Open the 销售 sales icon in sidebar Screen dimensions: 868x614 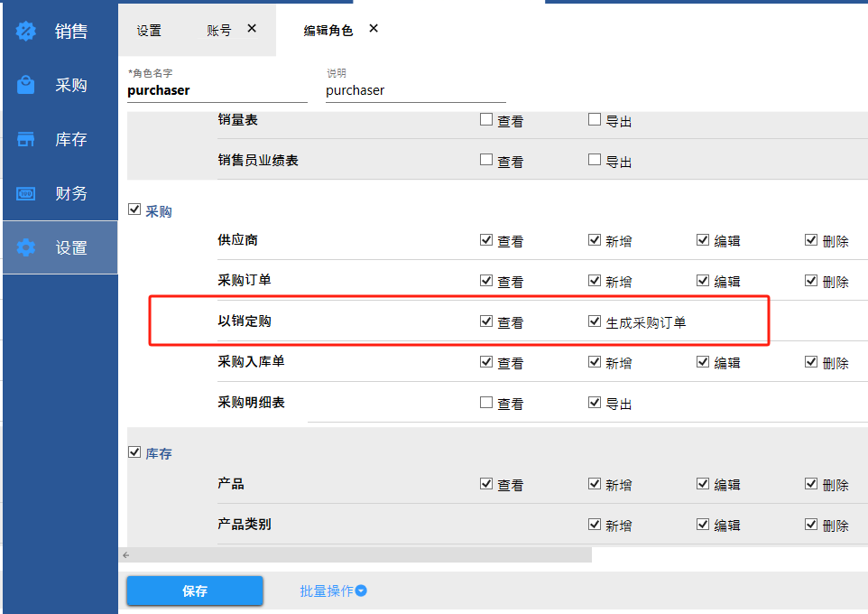point(26,32)
